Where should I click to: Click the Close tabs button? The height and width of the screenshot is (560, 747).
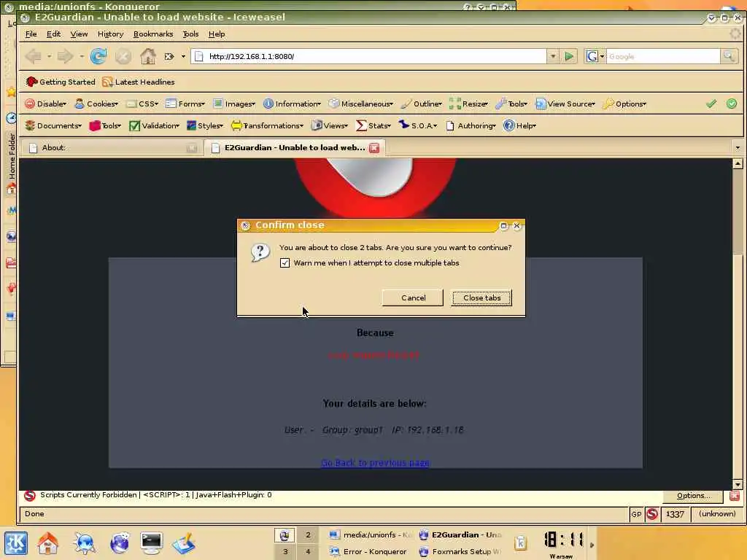point(481,297)
